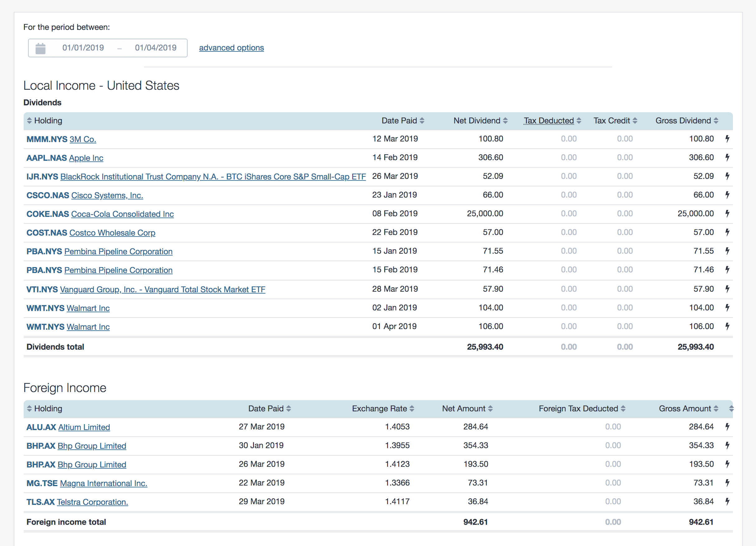Open Cisco Systems, Inc. holding link

(107, 195)
